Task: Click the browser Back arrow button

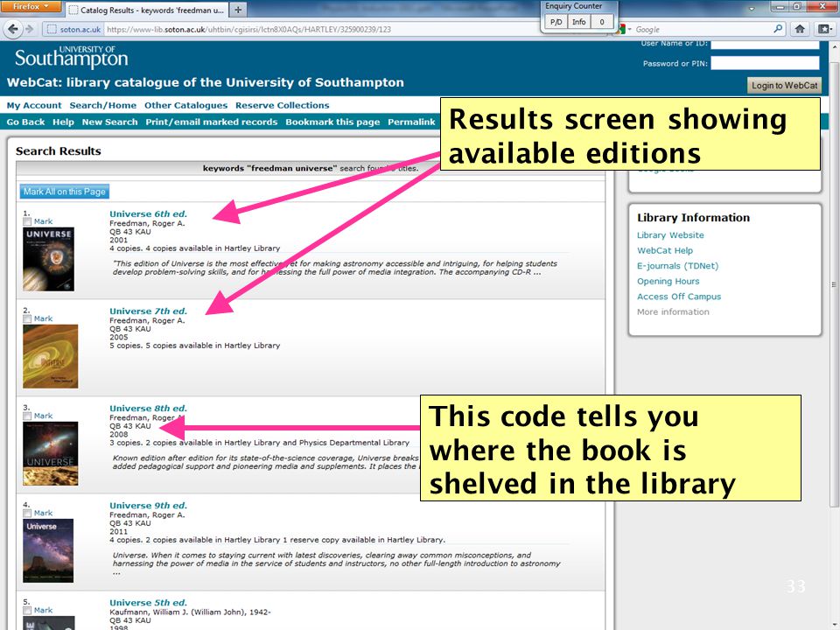Action: click(13, 29)
